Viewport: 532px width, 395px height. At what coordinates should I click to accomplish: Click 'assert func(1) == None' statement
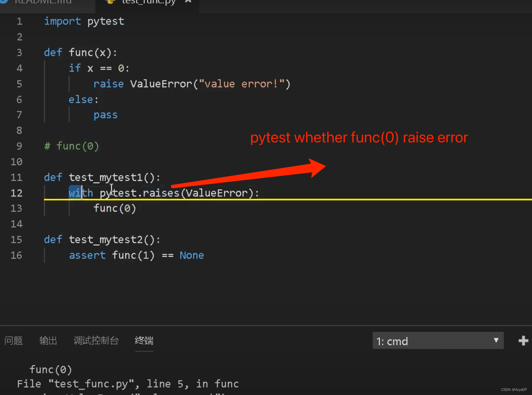136,255
